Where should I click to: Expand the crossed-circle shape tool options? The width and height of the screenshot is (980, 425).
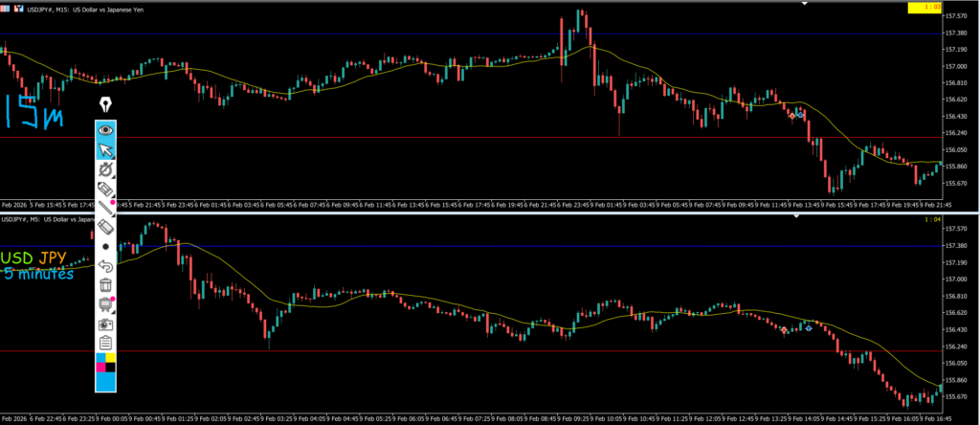(105, 168)
